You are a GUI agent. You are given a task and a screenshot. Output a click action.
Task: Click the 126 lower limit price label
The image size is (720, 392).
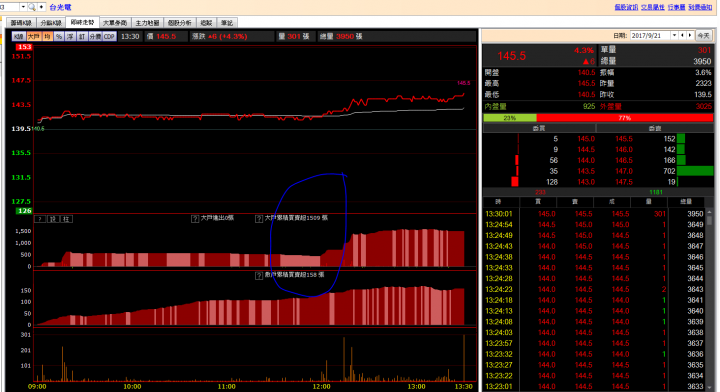[24, 211]
